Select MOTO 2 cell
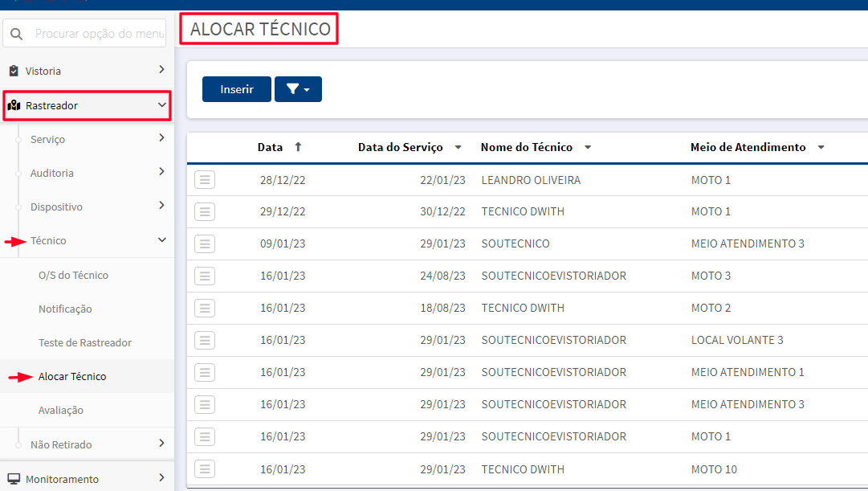The height and width of the screenshot is (491, 868). [x=711, y=308]
